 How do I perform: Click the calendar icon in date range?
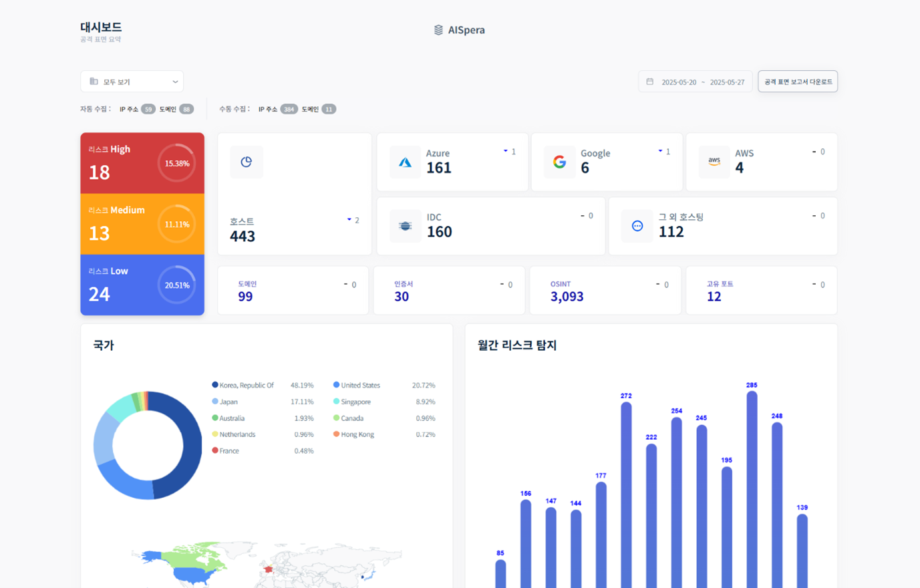pos(649,82)
